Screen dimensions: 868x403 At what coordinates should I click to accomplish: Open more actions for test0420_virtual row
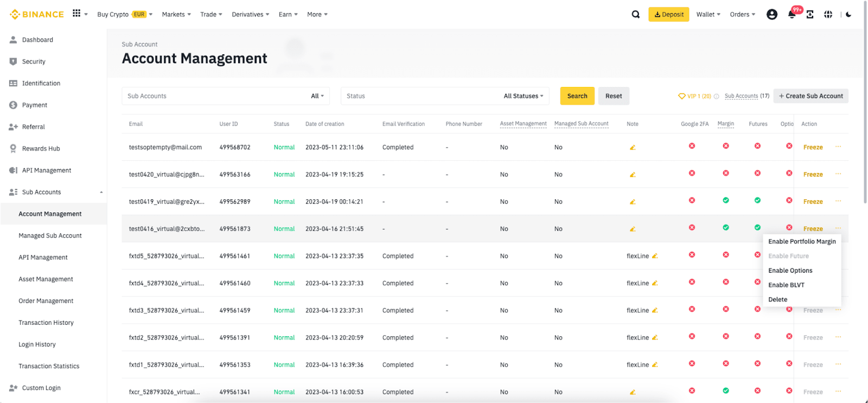point(838,174)
